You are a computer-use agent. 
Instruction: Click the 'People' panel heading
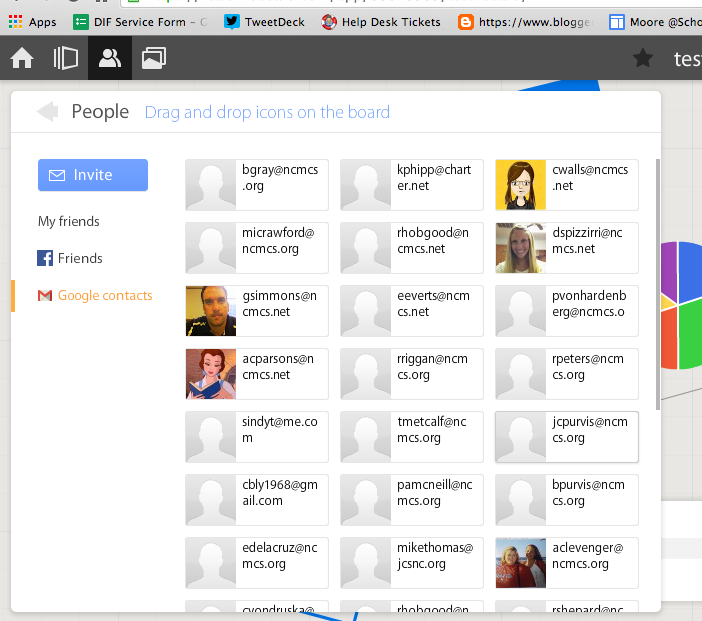pos(100,111)
